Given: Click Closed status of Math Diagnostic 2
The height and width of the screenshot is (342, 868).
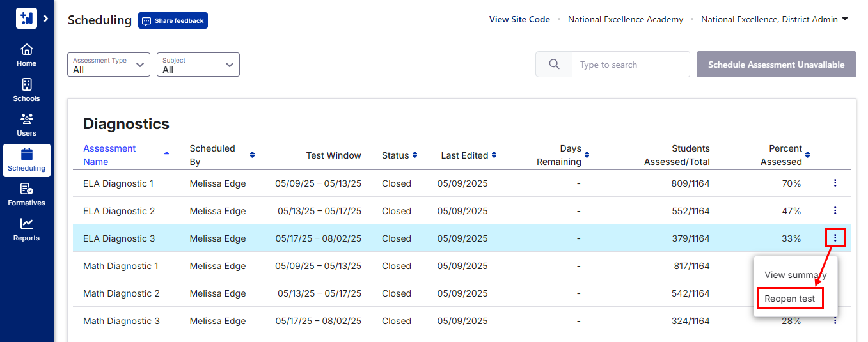Looking at the screenshot, I should click(397, 293).
